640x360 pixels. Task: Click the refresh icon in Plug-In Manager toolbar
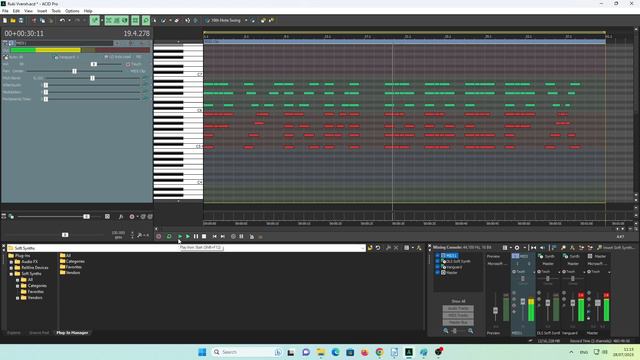tap(378, 248)
